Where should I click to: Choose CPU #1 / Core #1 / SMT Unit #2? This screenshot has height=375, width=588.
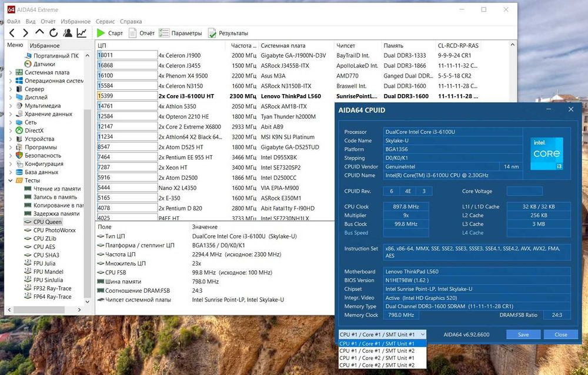[382, 351]
